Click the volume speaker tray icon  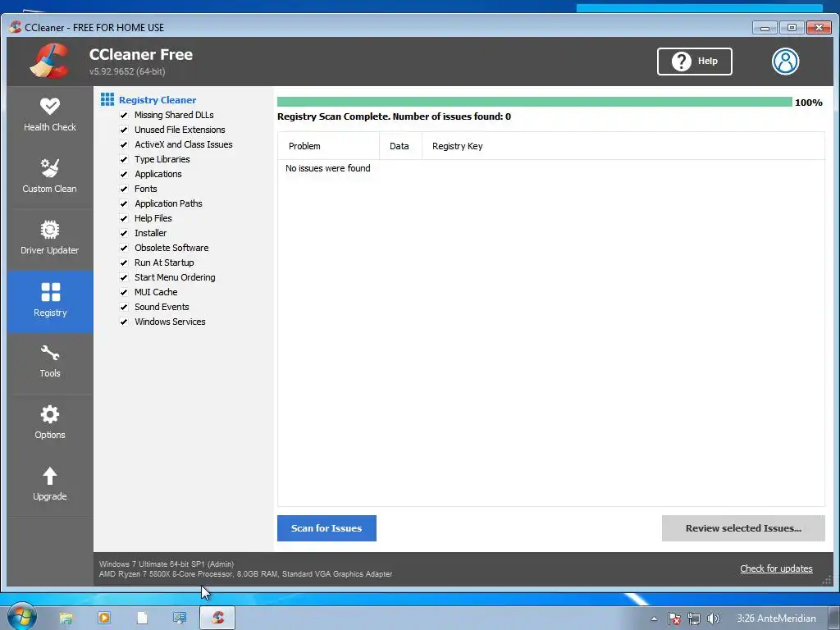click(713, 619)
